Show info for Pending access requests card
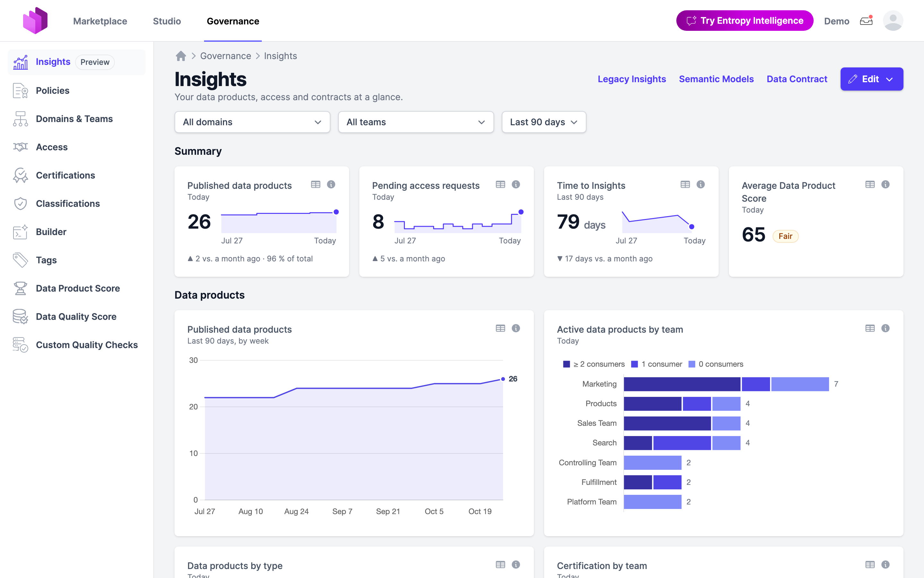 tap(516, 184)
